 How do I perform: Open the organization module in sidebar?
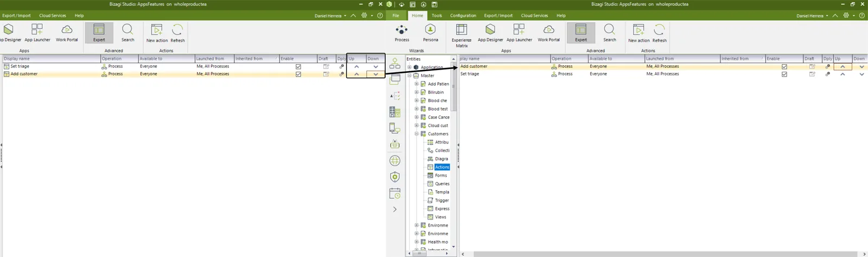(x=395, y=112)
